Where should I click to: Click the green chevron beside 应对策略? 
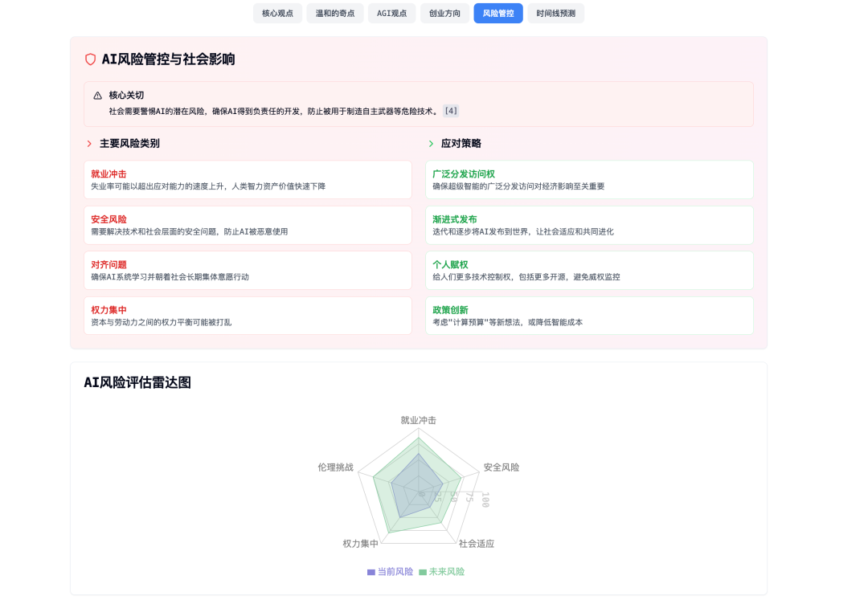pos(431,144)
